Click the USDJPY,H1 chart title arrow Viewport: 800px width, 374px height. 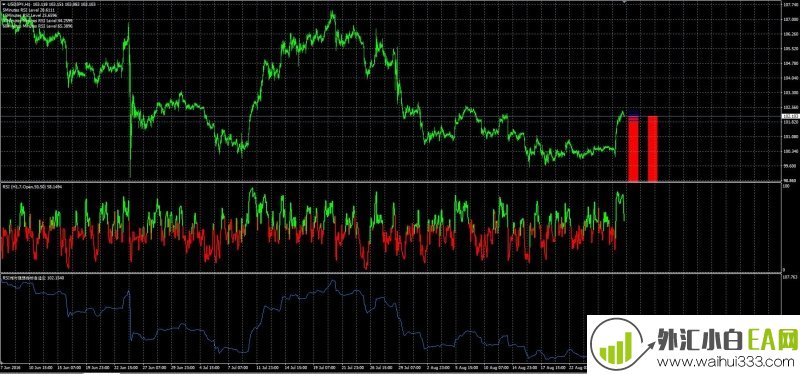[3, 4]
